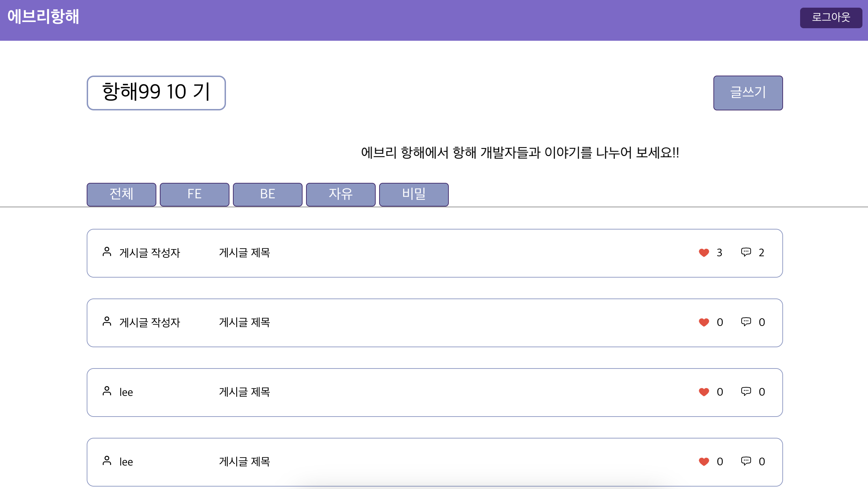Image resolution: width=868 pixels, height=489 pixels.
Task: Click the heart icon on first post
Action: coord(704,253)
